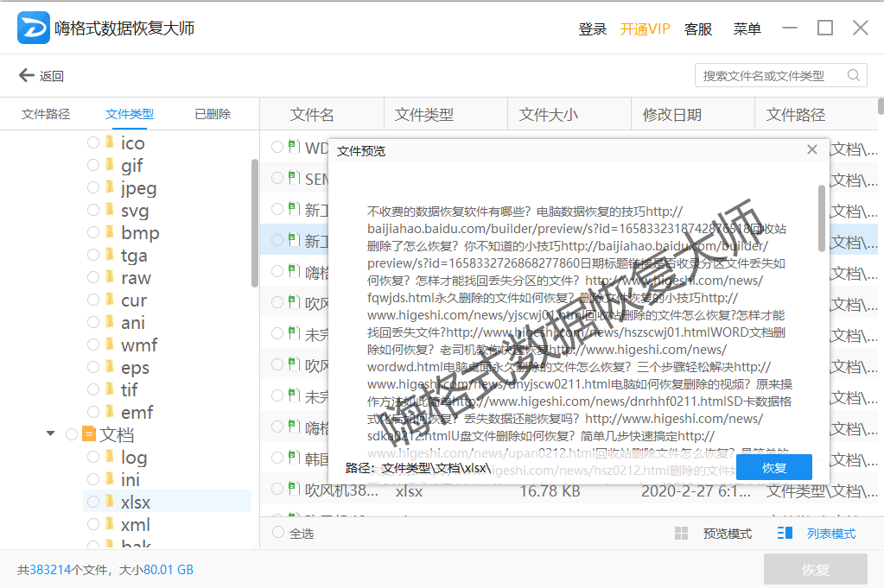Select the ini type radio button

pyautogui.click(x=93, y=478)
